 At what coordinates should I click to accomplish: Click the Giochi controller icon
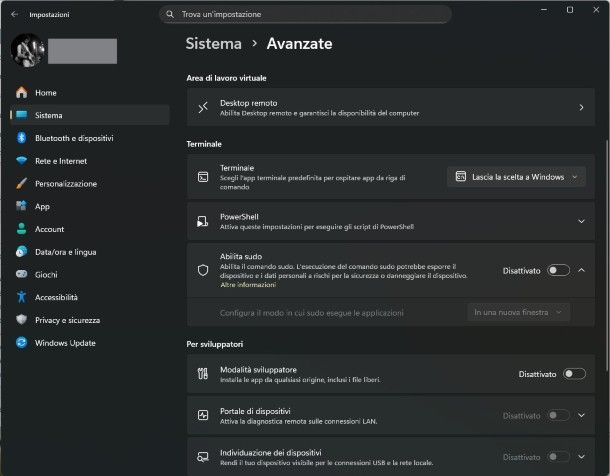pos(22,274)
